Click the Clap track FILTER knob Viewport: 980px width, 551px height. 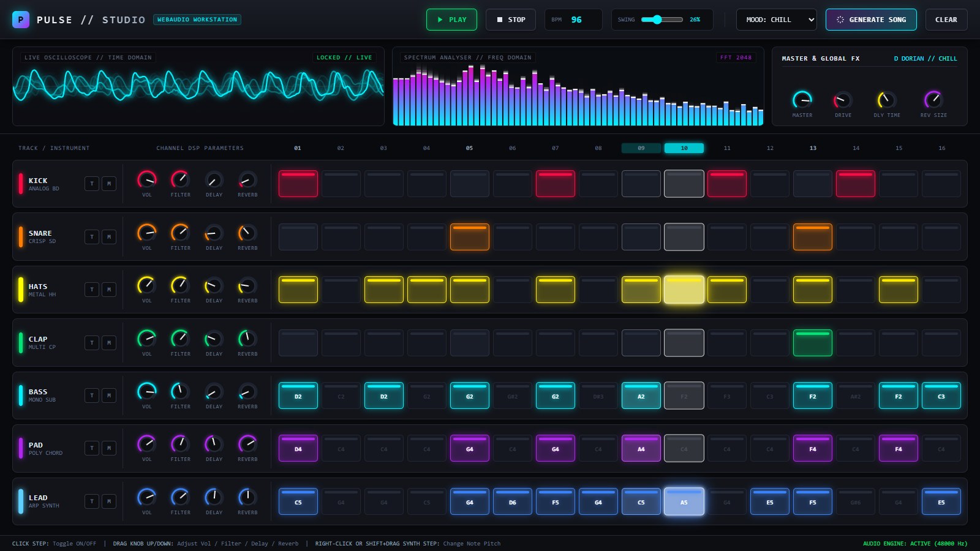pos(180,339)
